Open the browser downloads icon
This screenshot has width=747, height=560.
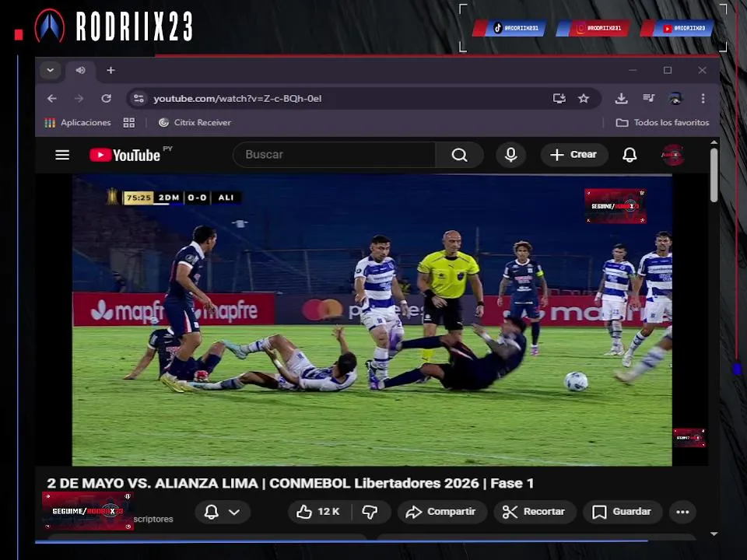[x=621, y=99]
